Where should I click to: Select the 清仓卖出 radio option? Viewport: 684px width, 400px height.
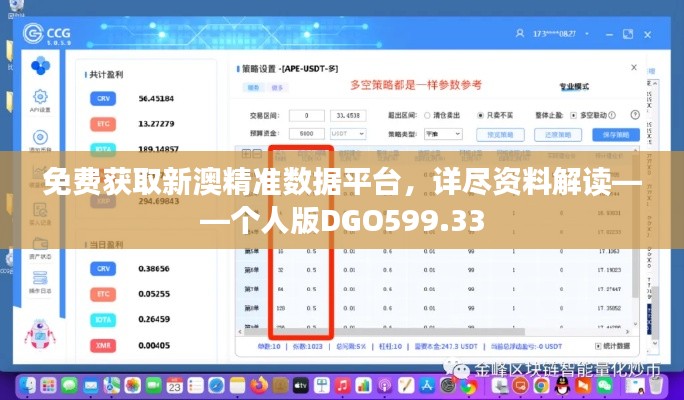pos(427,115)
